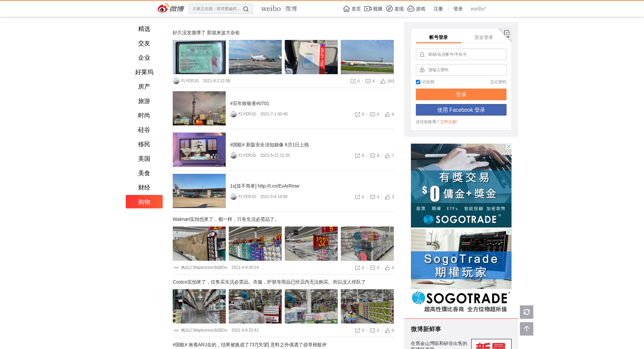
Task: Click the orange 登录 button
Action: (x=461, y=94)
